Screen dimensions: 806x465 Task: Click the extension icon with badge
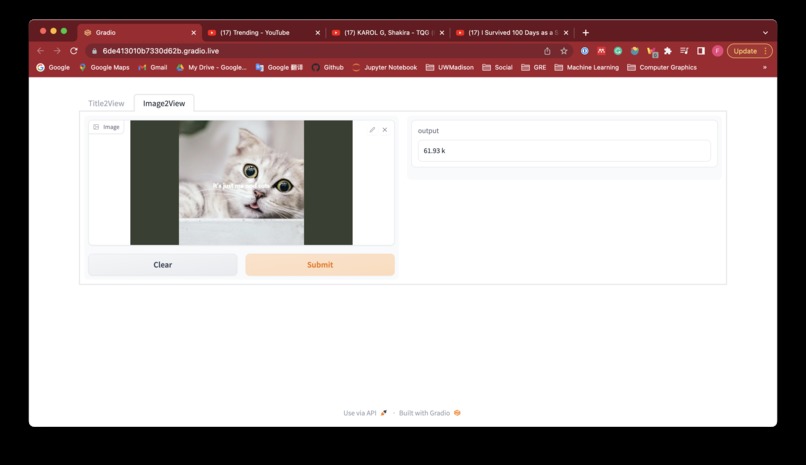tap(652, 51)
